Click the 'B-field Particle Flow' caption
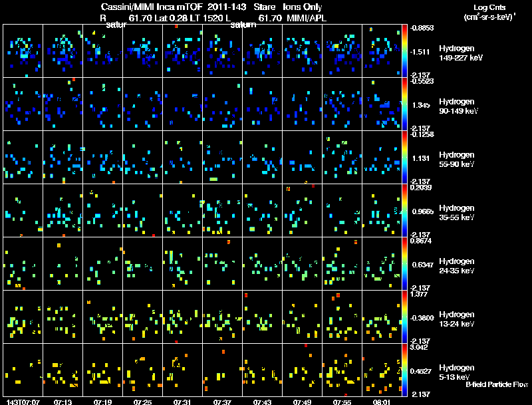Image resolution: width=532 pixels, height=405 pixels. point(497,384)
